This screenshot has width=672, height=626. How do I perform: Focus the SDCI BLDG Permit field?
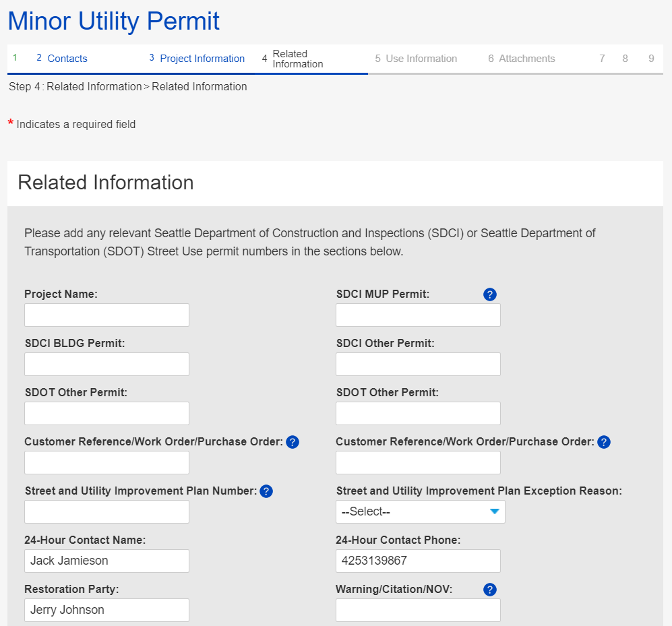coord(106,364)
